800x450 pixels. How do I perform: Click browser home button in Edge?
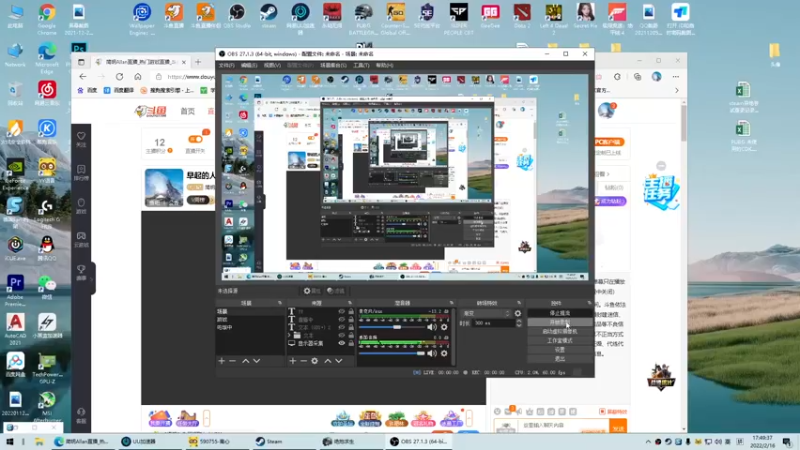pyautogui.click(x=138, y=77)
